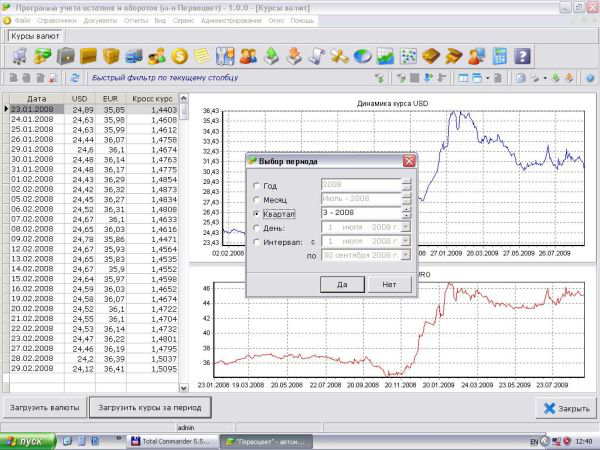Select the Интервал radio option
Screen dimensions: 600x450
coord(256,242)
